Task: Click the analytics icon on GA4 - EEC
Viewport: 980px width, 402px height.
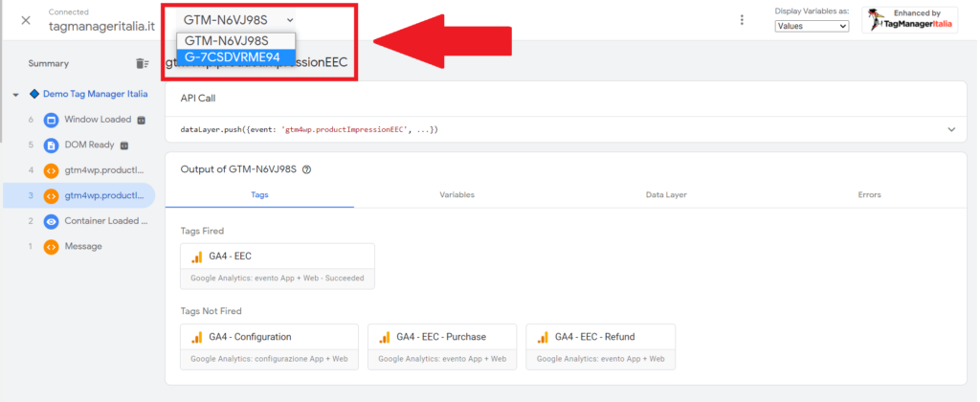Action: coord(197,257)
